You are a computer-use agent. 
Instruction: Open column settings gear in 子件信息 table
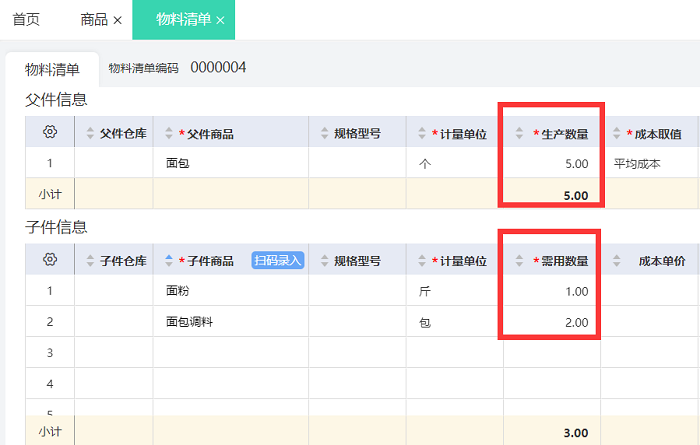(x=50, y=259)
